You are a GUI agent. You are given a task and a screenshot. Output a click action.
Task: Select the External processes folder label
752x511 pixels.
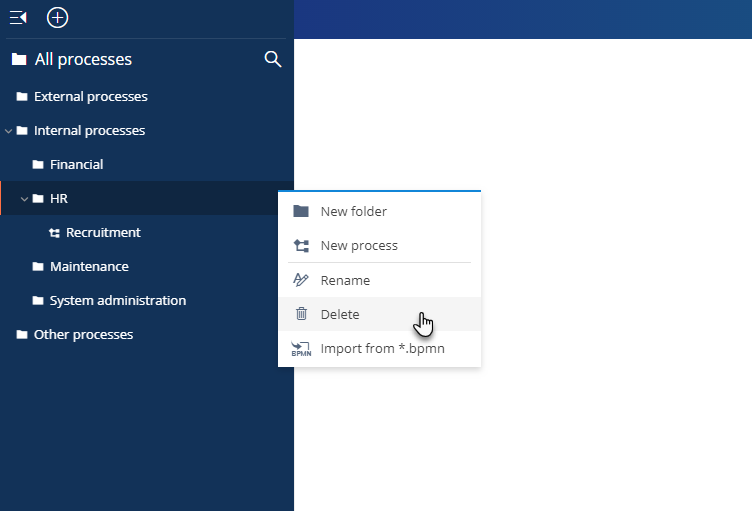[91, 96]
